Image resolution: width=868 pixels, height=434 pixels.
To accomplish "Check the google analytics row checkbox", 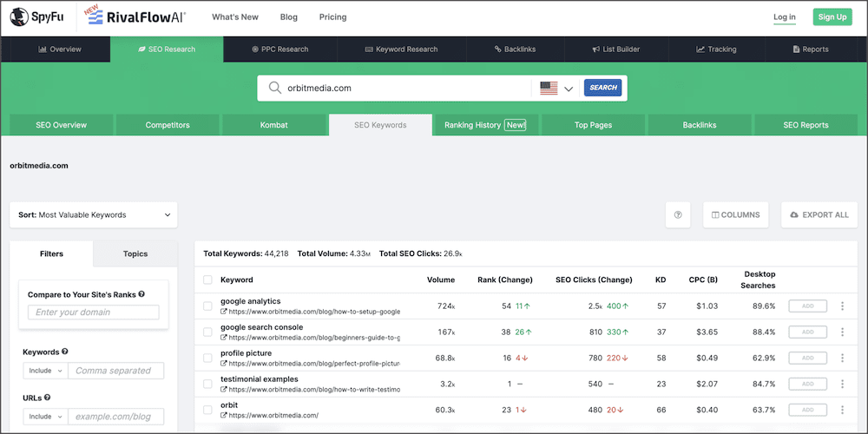I will coord(207,306).
